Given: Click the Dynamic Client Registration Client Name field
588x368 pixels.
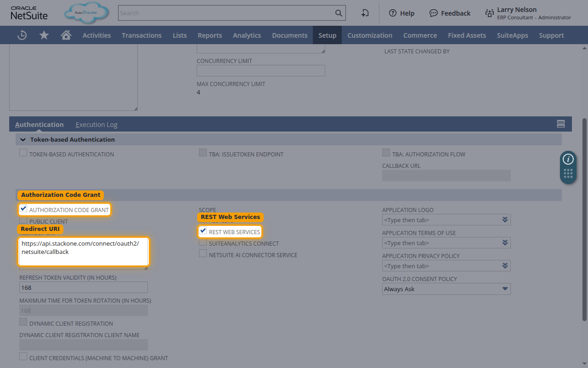Looking at the screenshot, I should point(84,345).
